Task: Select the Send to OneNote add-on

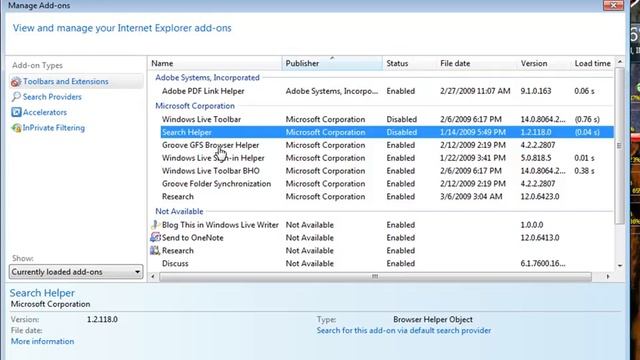Action: [x=381, y=238]
